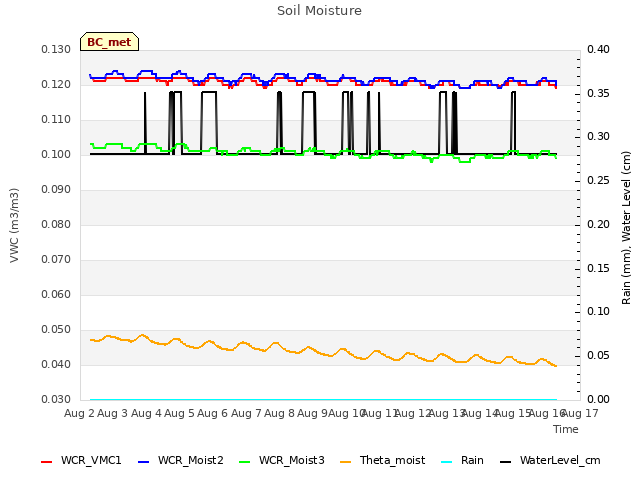This screenshot has width=640, height=480.
Task: Click the Soil Moisture chart title
Action: click(319, 11)
